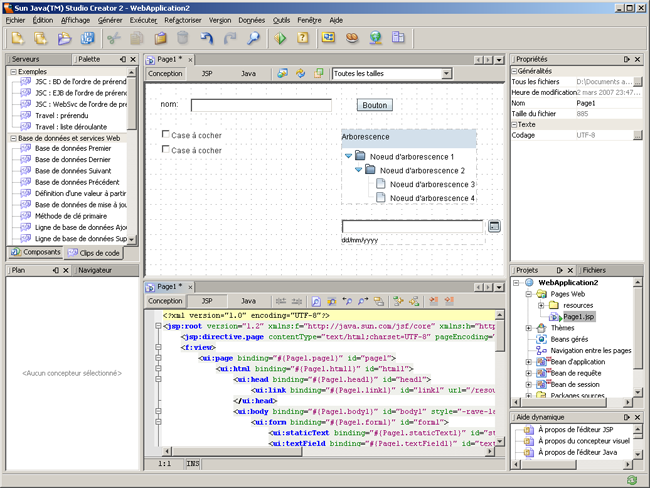Click the 'Bouton' button on design canvas
This screenshot has width=650, height=488.
374,105
